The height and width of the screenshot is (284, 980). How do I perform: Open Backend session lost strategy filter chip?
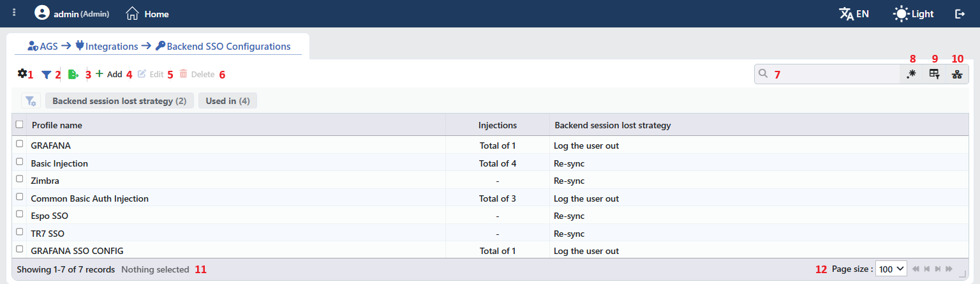(x=119, y=101)
